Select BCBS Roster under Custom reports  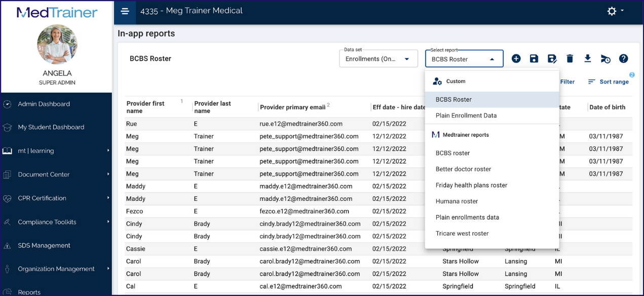point(492,100)
